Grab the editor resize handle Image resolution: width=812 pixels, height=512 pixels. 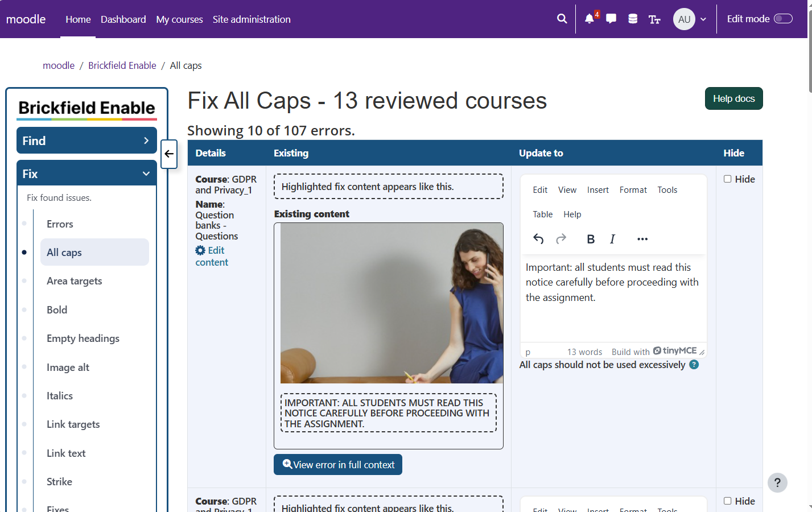(x=702, y=352)
